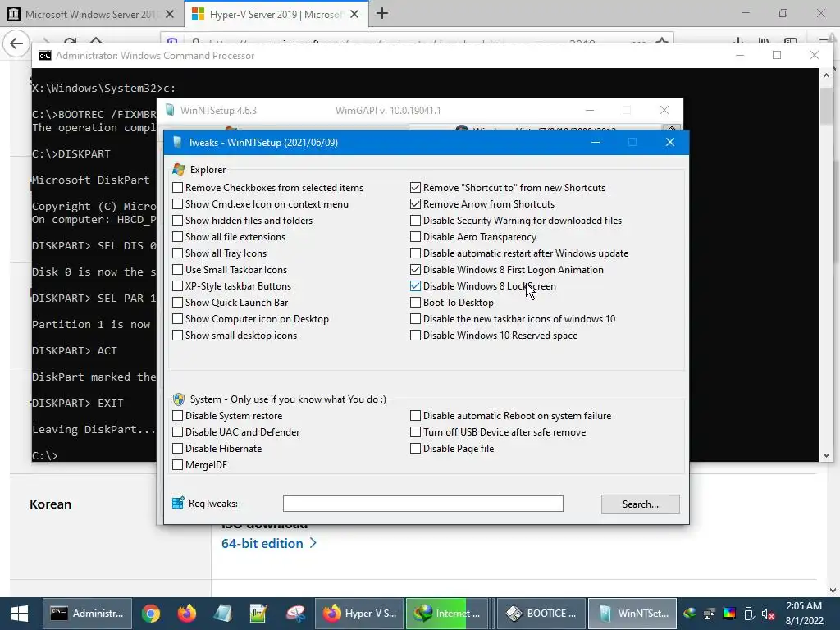Enable Turn off USB Device after safe remove
840x630 pixels.
[415, 432]
